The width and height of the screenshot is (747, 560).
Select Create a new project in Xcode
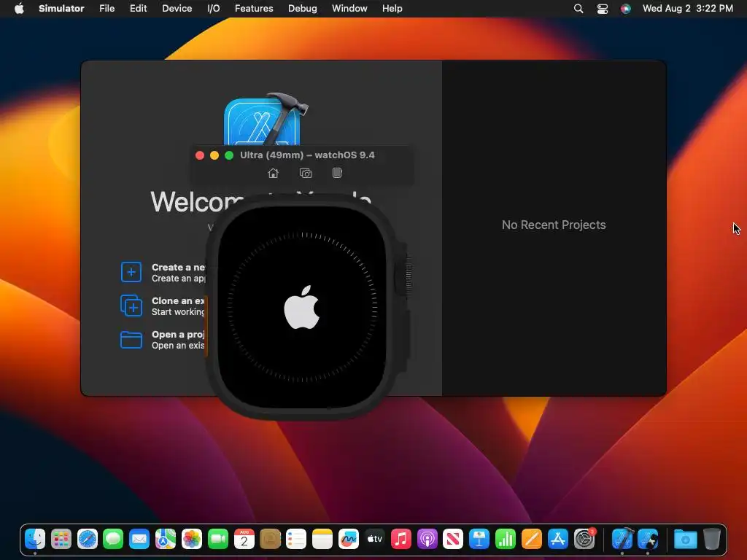click(163, 273)
